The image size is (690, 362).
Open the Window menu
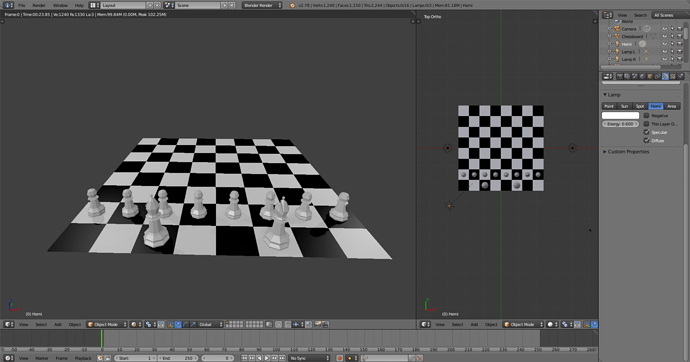60,5
